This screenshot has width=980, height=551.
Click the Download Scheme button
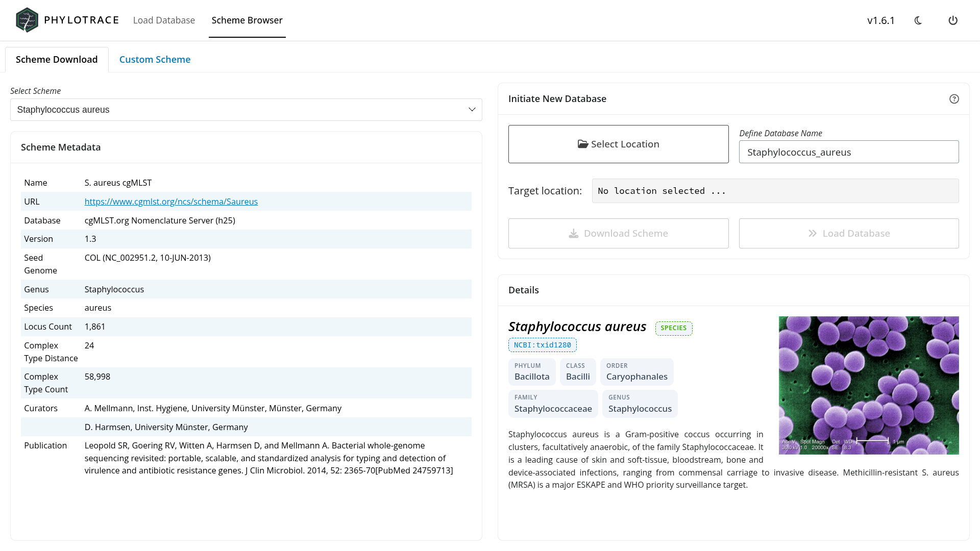[x=618, y=233]
